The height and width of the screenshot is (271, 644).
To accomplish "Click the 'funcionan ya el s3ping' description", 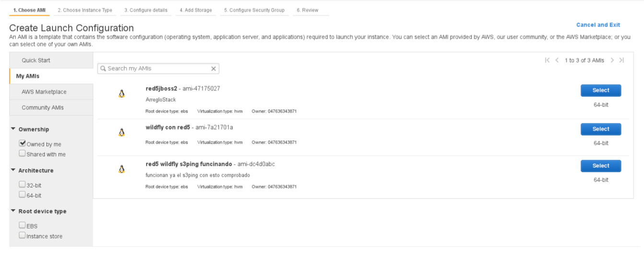I will (198, 175).
